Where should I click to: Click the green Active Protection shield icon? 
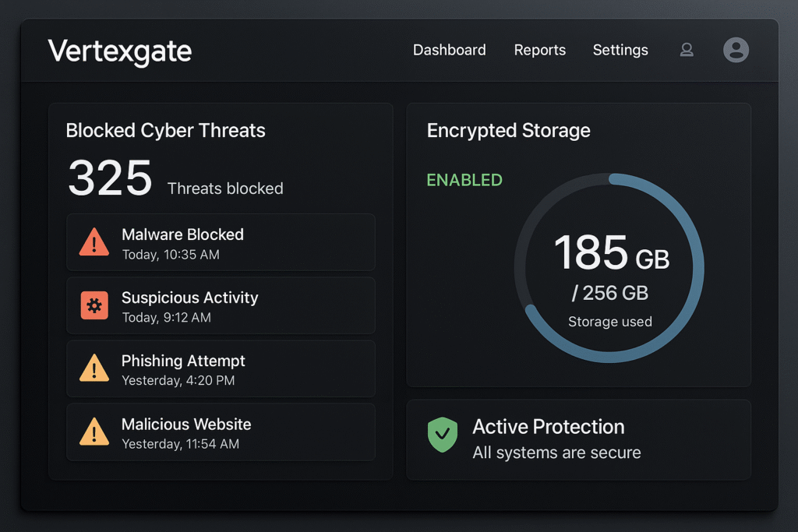[x=443, y=435]
